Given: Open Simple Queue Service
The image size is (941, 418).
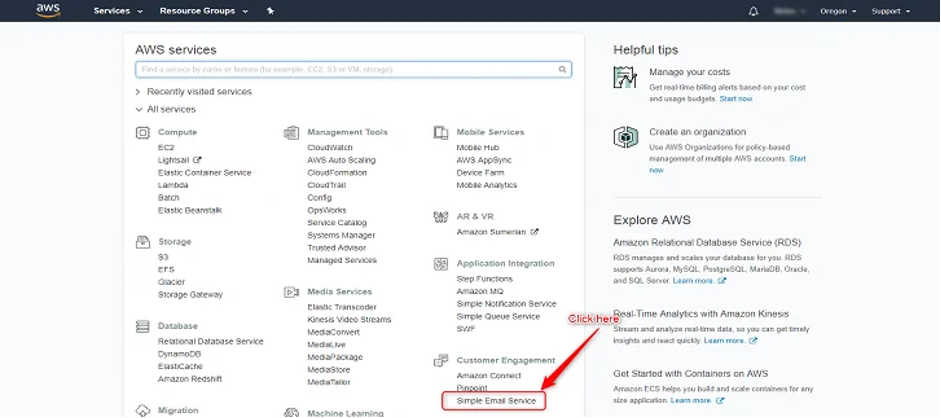Looking at the screenshot, I should (x=498, y=317).
